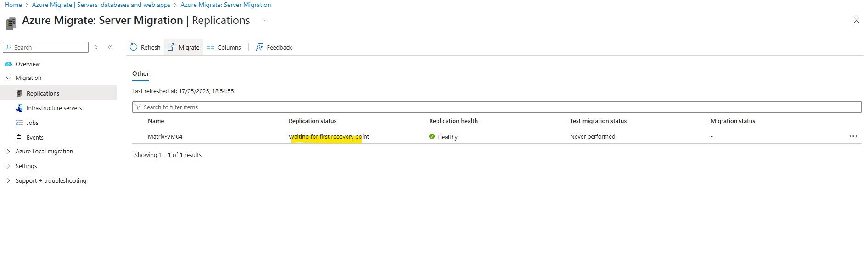Collapse the Migration section chevron

[8, 78]
